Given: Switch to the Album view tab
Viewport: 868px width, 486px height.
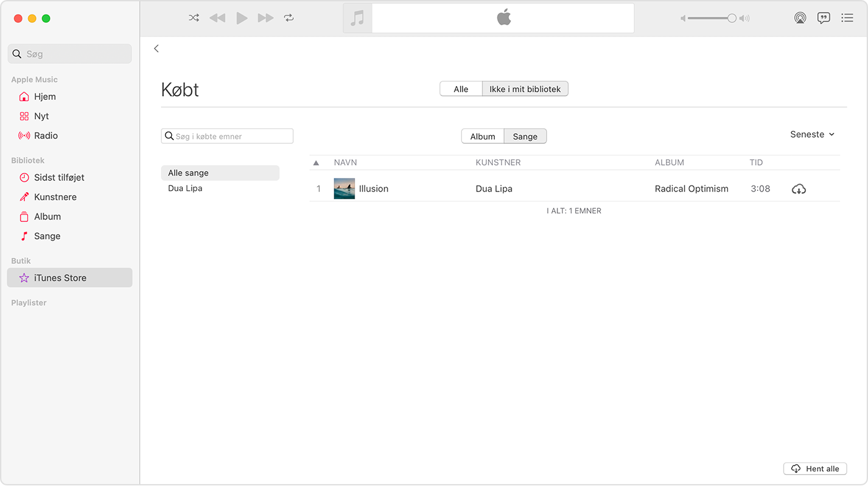Looking at the screenshot, I should click(x=482, y=136).
